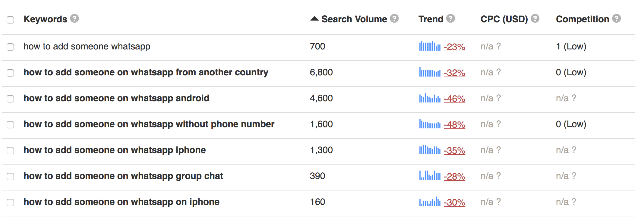Click keyword 'how to add someone on whatsapp iphone'
Screen dimensions: 644x217
point(115,150)
